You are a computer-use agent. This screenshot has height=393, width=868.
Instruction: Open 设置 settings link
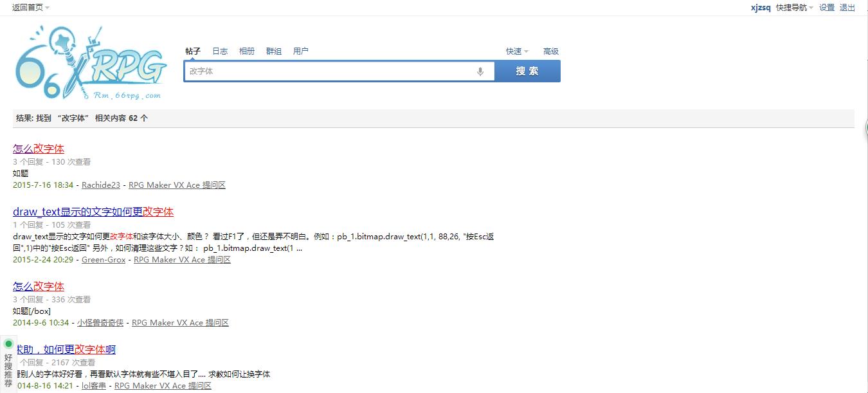coord(827,8)
